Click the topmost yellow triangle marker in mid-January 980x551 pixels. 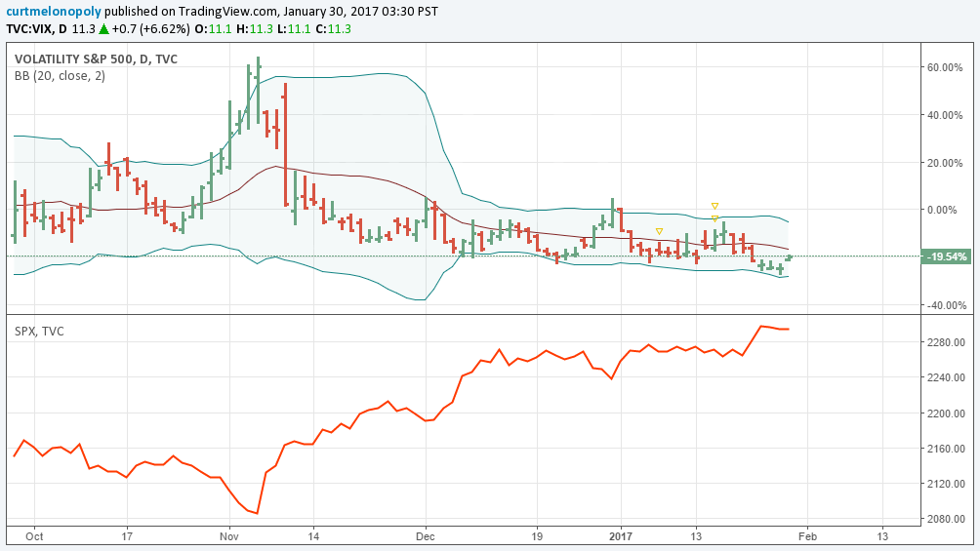pyautogui.click(x=715, y=206)
